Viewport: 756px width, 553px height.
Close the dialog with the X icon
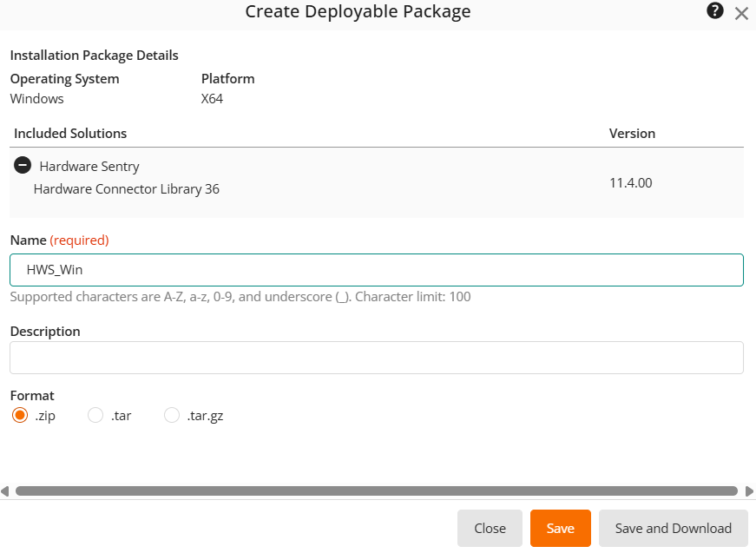click(741, 13)
